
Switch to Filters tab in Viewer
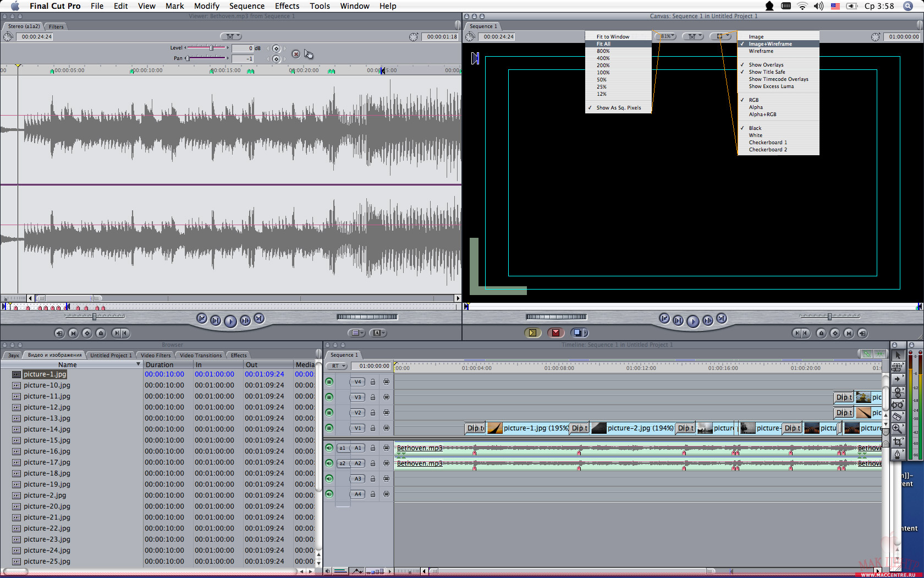click(56, 26)
